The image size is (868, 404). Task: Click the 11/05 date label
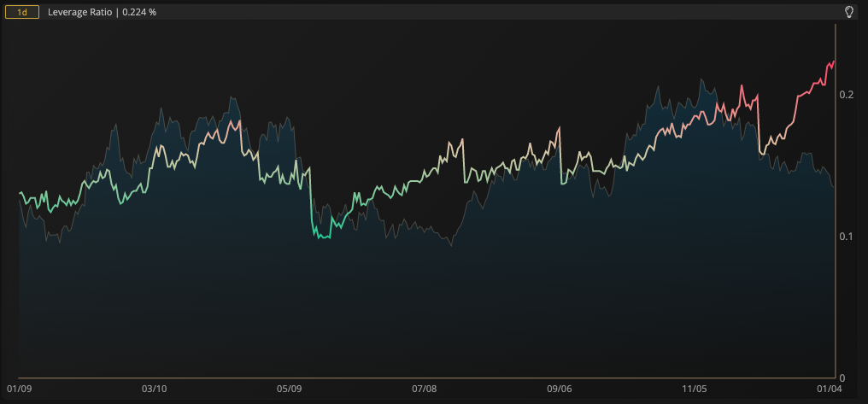(x=695, y=389)
